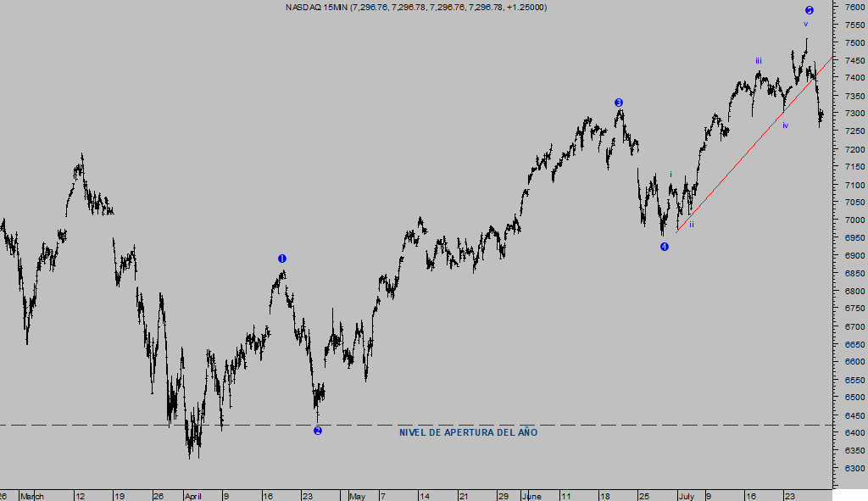Screen dimensions: 868x501
Task: Select the circled wave 4 marker
Action: (x=665, y=247)
